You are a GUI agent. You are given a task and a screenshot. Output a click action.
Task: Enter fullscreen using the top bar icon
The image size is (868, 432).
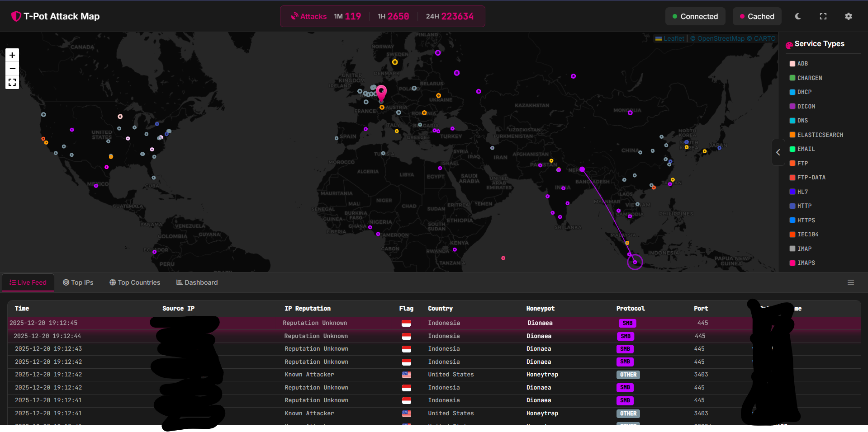[823, 16]
